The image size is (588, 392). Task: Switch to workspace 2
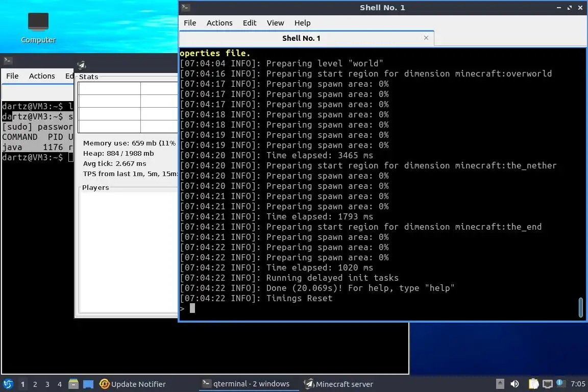(35, 384)
